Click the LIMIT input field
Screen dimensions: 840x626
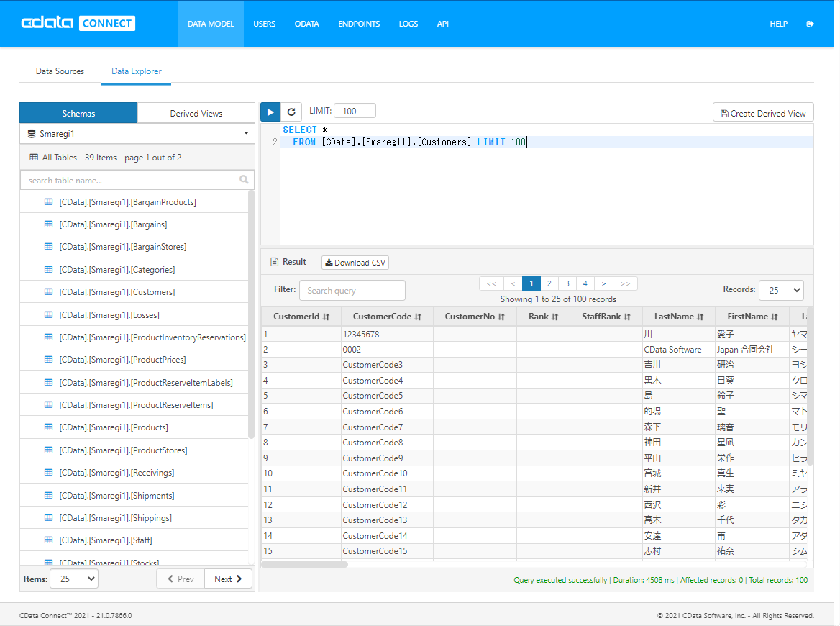tap(355, 111)
